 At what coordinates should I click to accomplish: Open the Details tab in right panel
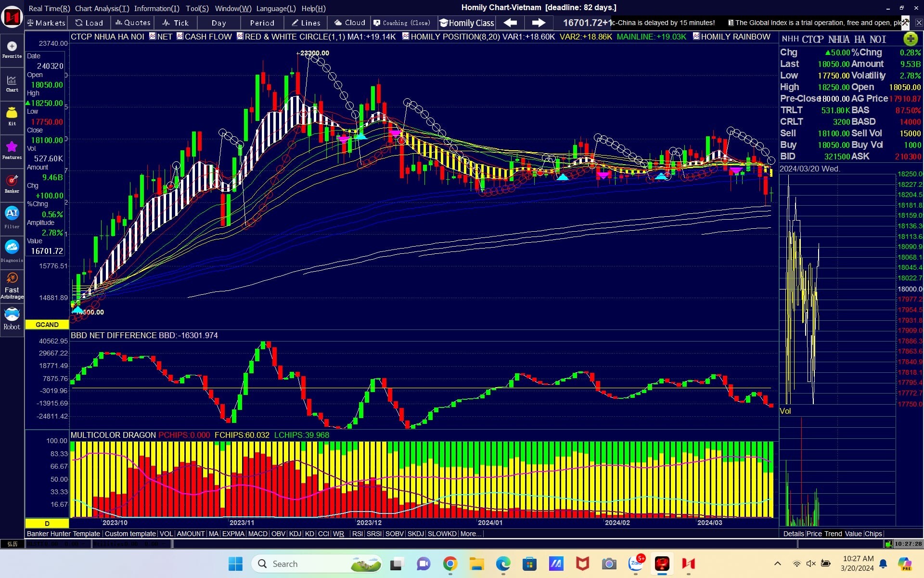tap(794, 534)
